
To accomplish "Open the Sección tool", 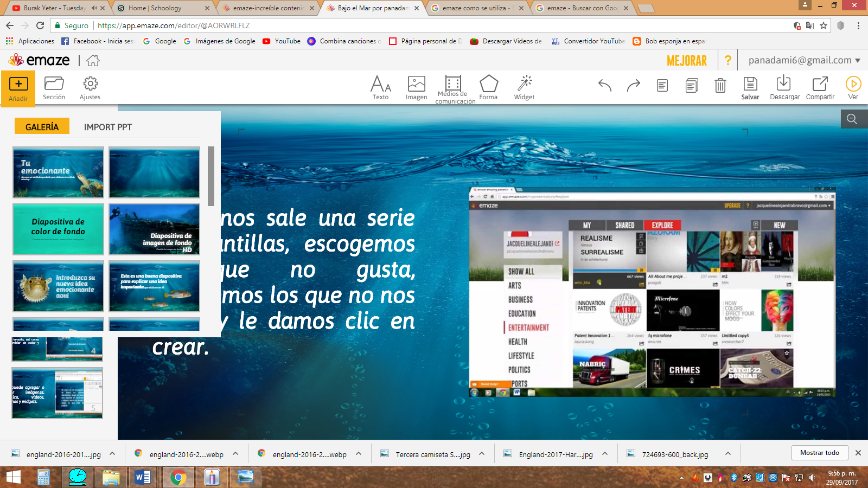I will (x=54, y=88).
